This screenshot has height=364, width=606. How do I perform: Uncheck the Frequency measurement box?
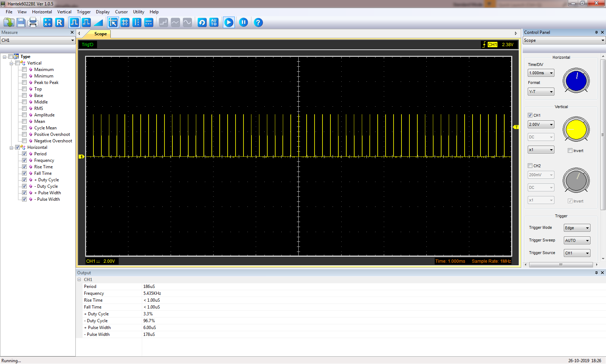24,160
